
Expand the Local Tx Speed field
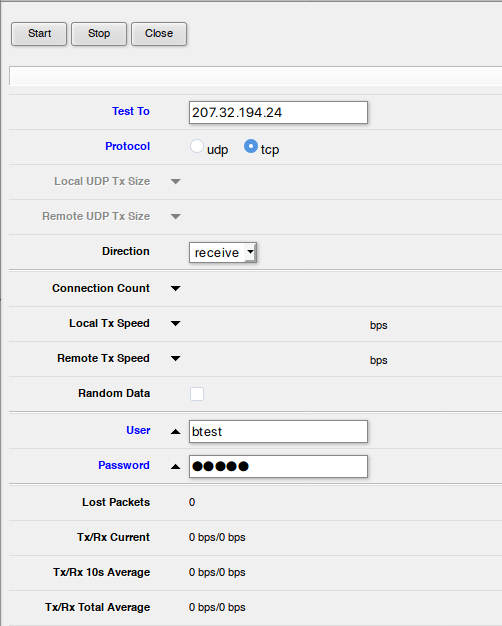pos(176,323)
